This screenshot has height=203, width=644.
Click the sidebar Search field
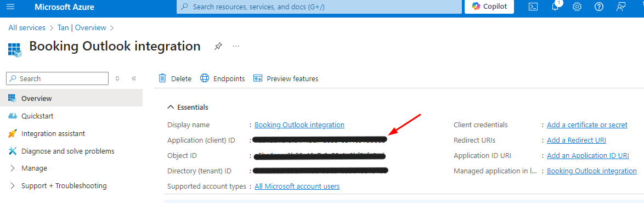pos(58,78)
